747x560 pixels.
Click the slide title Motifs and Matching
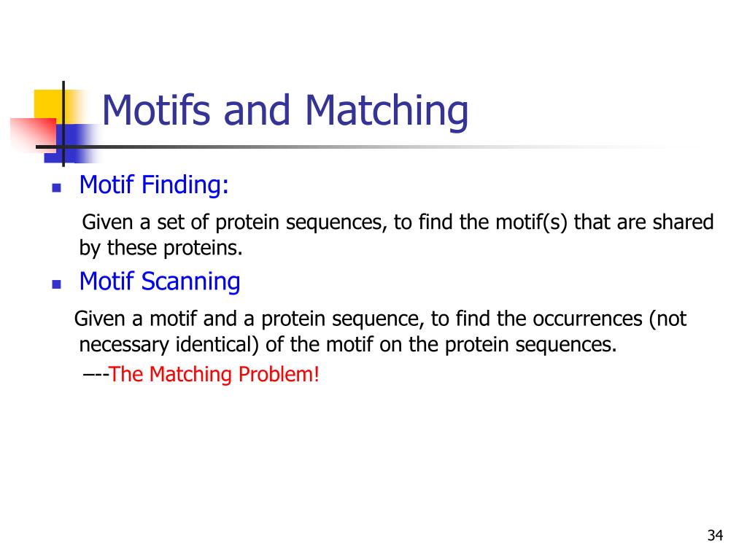[x=285, y=111]
